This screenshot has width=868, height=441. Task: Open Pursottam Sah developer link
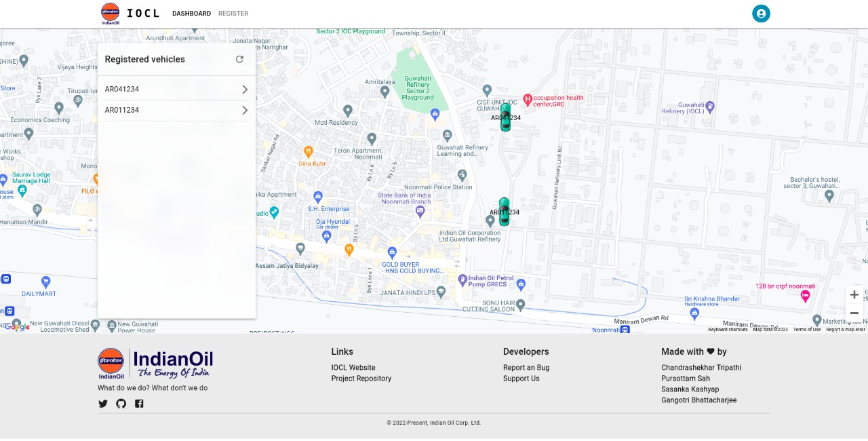click(x=686, y=379)
